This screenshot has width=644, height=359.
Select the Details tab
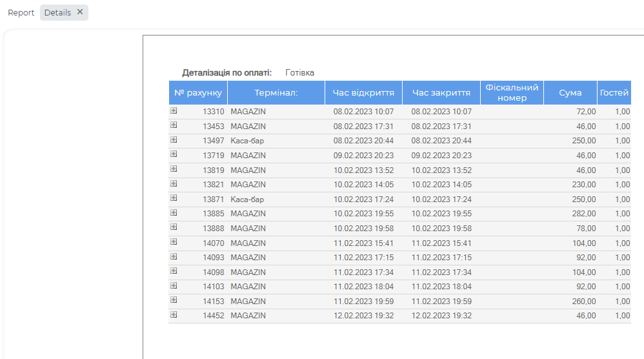[57, 12]
